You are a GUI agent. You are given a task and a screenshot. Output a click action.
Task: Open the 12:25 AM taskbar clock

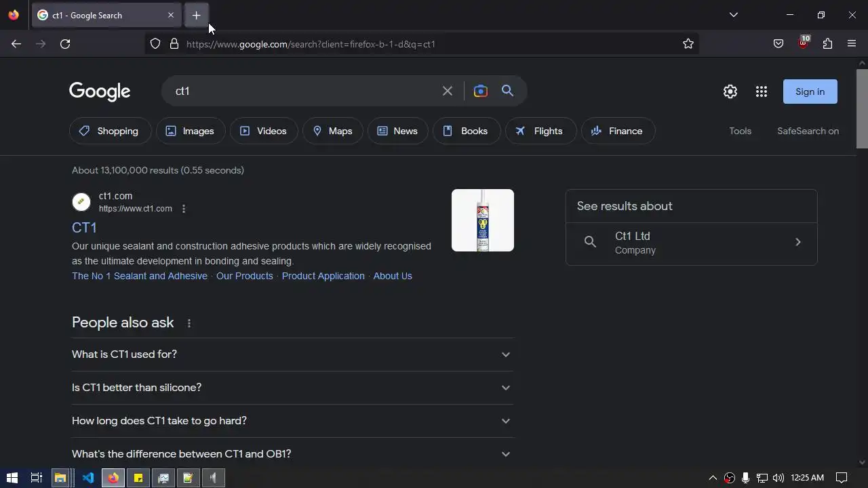click(807, 478)
